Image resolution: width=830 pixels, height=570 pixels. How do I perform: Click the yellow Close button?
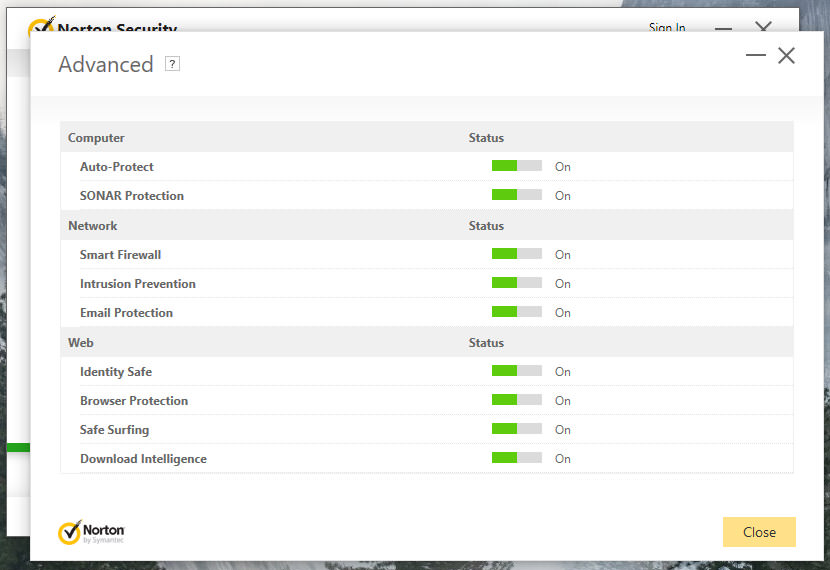coord(759,532)
